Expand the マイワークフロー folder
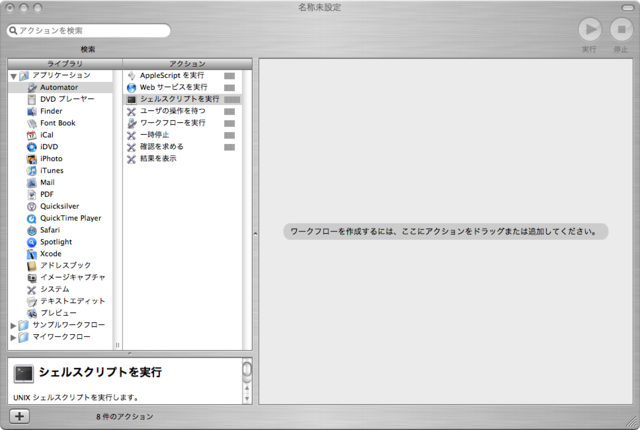 [x=13, y=337]
